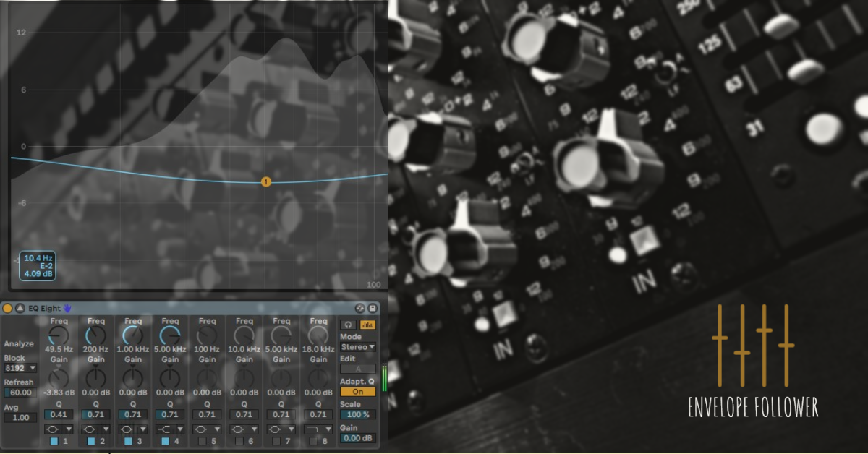Collapse the EQ Eight device with triangle button
868x454 pixels.
pyautogui.click(x=20, y=308)
